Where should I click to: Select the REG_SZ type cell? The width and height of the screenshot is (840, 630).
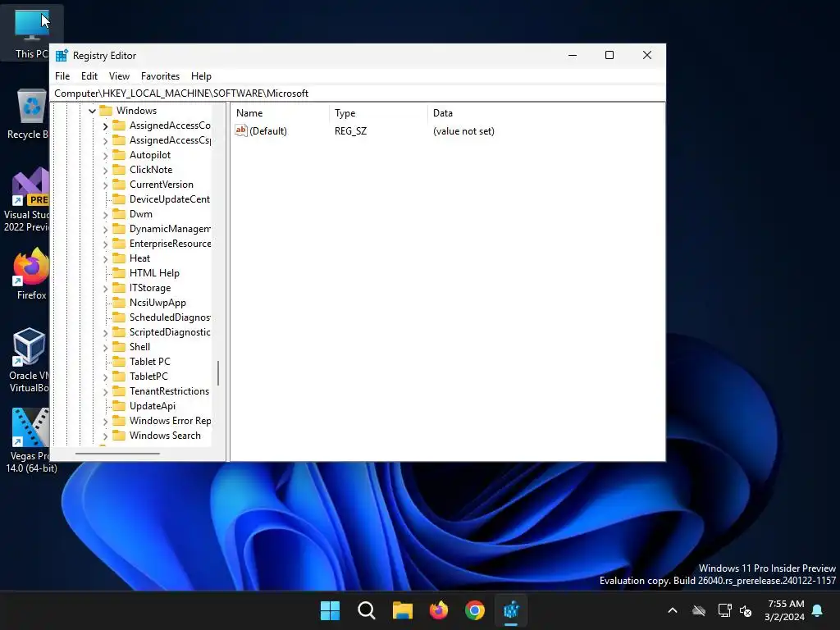[350, 131]
